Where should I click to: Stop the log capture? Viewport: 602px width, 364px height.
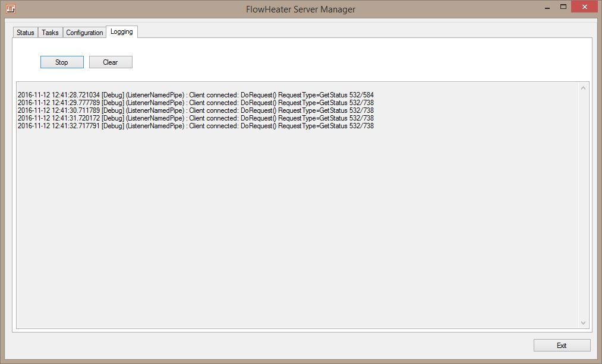62,62
